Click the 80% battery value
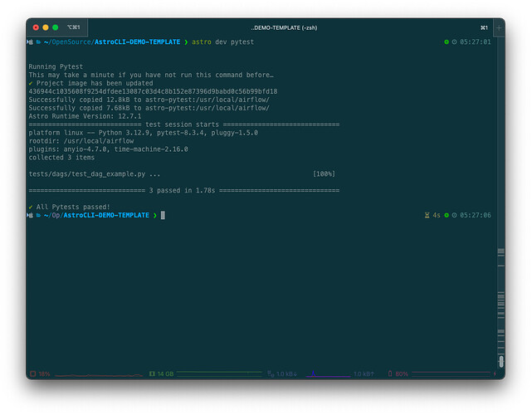The width and height of the screenshot is (532, 415). tap(402, 374)
